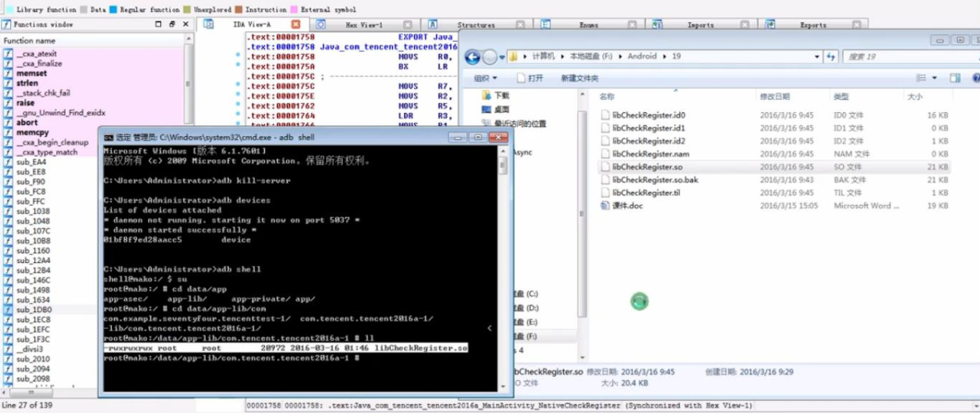Close the Hex View-1 tab
Image resolution: width=980 pixels, height=415 pixels.
coord(408,25)
